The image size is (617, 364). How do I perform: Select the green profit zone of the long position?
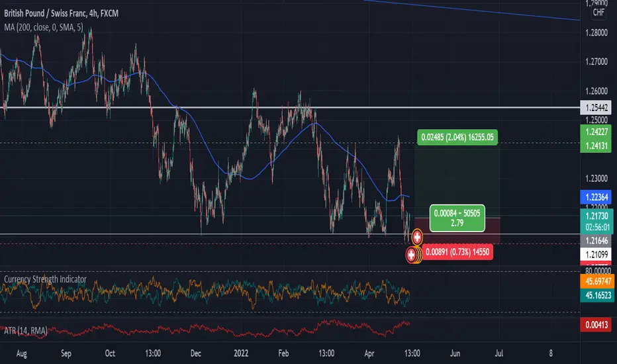(x=457, y=181)
